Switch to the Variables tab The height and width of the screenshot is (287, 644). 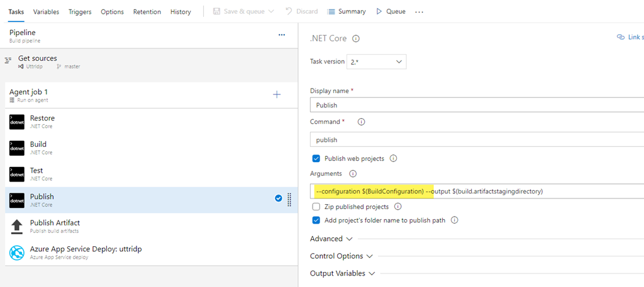[46, 12]
